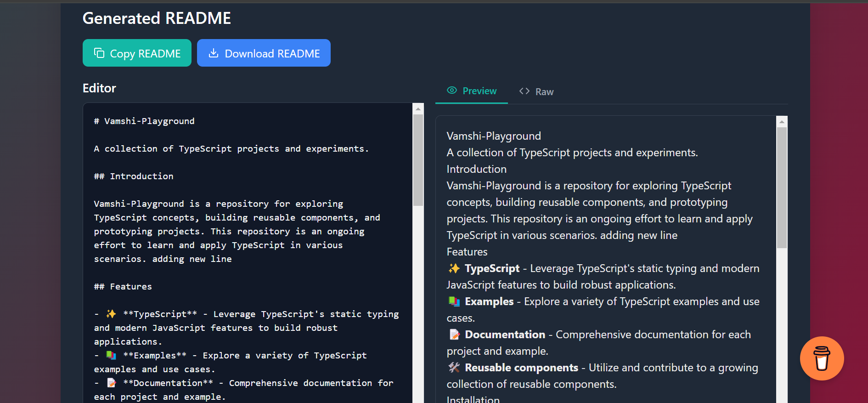Click the preview pane scroll-up arrow

782,122
